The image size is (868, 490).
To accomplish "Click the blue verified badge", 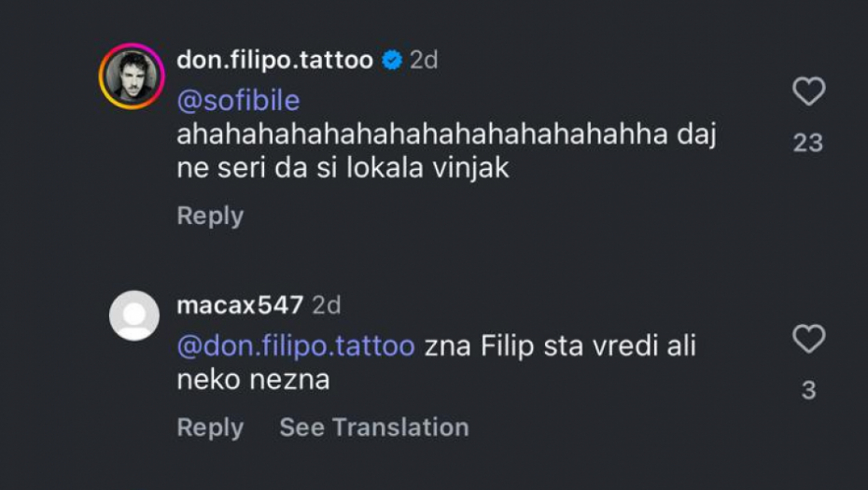I will coord(392,61).
